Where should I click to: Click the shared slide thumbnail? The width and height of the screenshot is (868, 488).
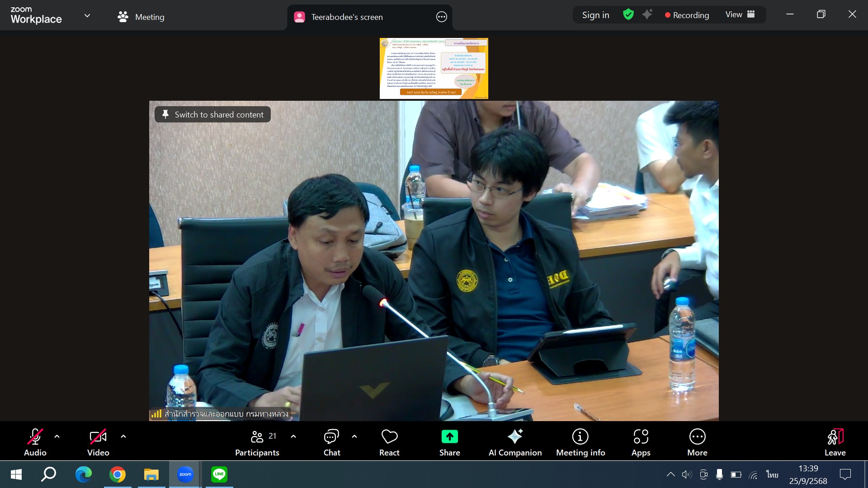434,68
